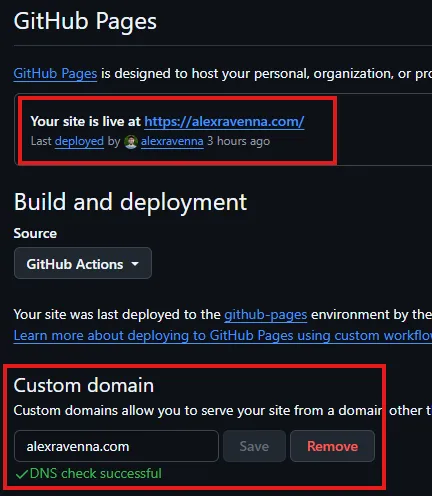
Task: Click the DNS check successful status text
Action: point(96,473)
